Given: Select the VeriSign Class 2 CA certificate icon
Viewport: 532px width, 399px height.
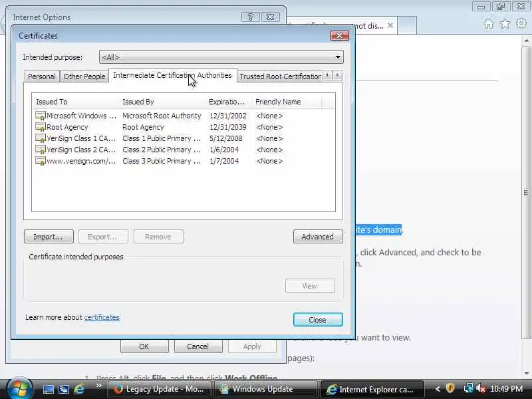Looking at the screenshot, I should [41, 150].
